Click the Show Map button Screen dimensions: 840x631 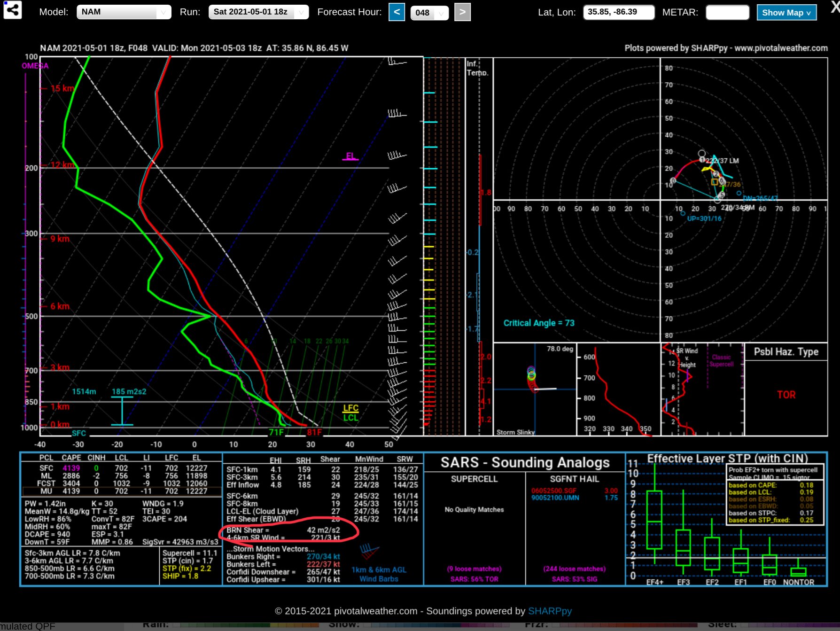pyautogui.click(x=786, y=13)
